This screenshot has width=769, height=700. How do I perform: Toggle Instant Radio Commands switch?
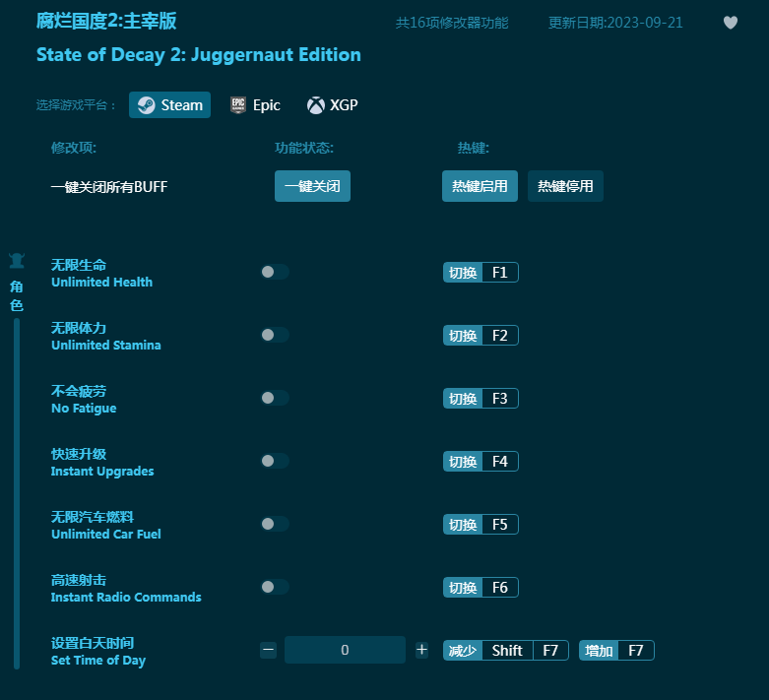point(275,587)
